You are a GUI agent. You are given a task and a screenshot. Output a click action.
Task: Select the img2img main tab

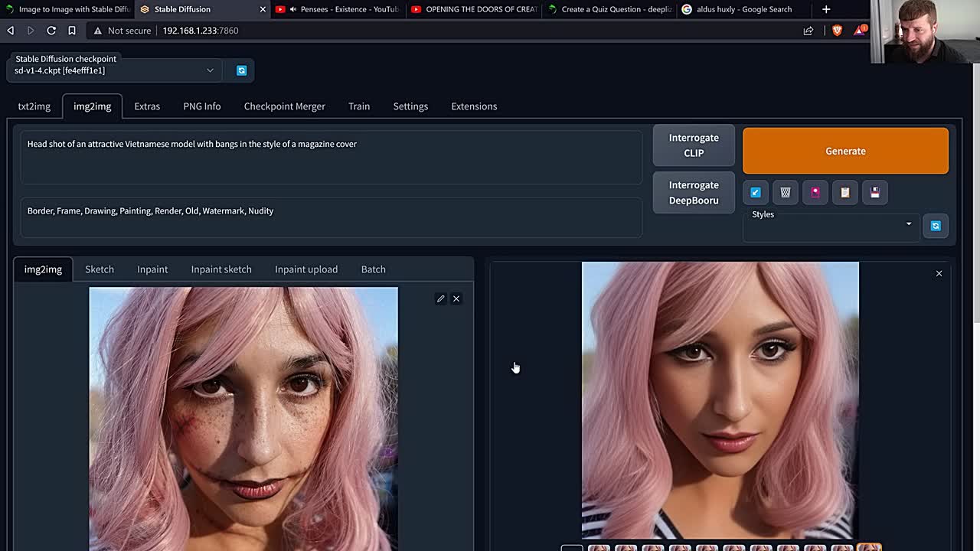pyautogui.click(x=92, y=106)
